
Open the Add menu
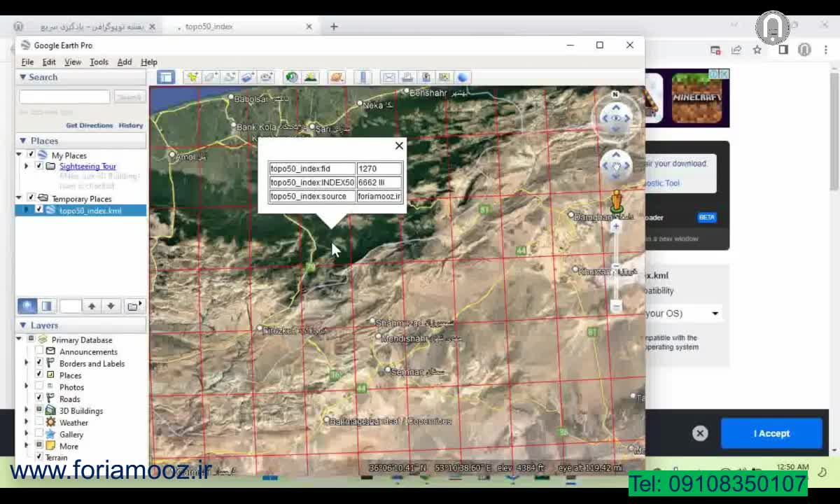[x=124, y=62]
